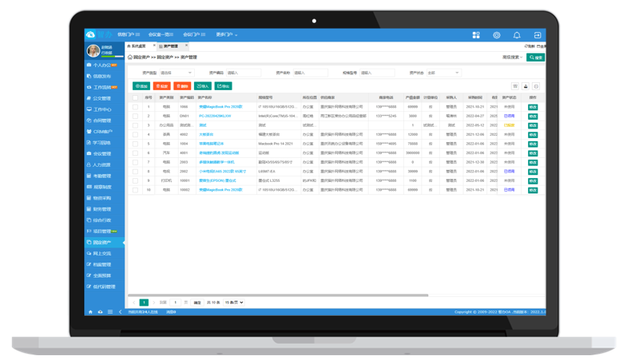Click the logout icon in top right
627x364 pixels.
pos(538,35)
